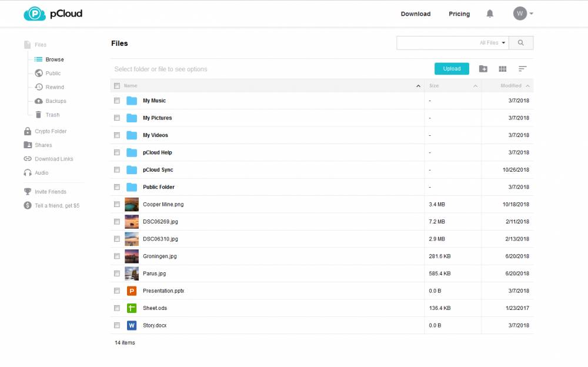Click the pCloud logo
The width and height of the screenshot is (588, 367).
(53, 14)
